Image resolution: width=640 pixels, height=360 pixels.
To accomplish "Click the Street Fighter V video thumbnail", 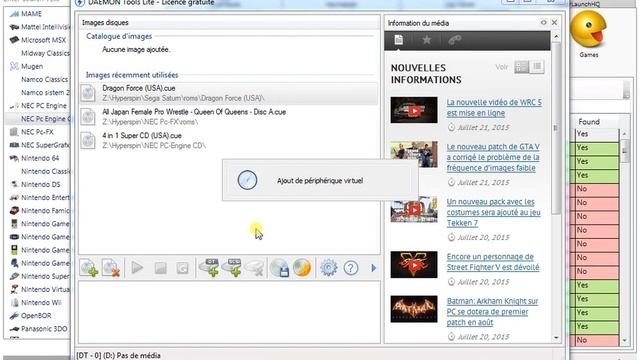I will click(x=414, y=264).
